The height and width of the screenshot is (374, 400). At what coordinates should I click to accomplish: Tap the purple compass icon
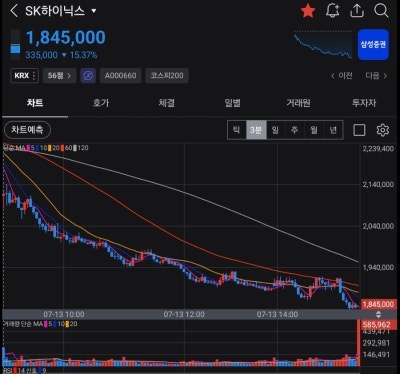88,76
